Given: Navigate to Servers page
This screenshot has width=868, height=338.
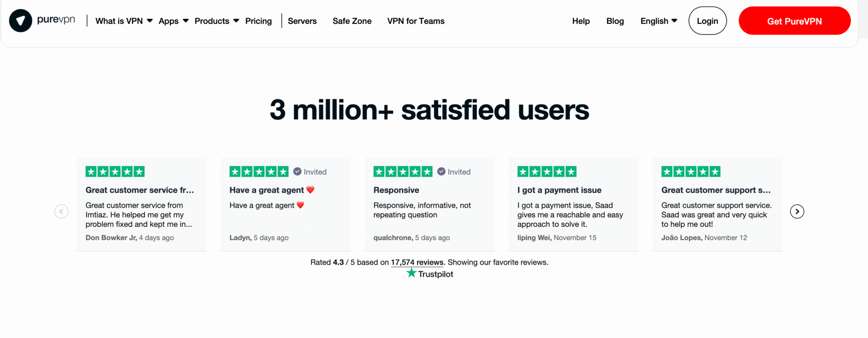Looking at the screenshot, I should [302, 21].
